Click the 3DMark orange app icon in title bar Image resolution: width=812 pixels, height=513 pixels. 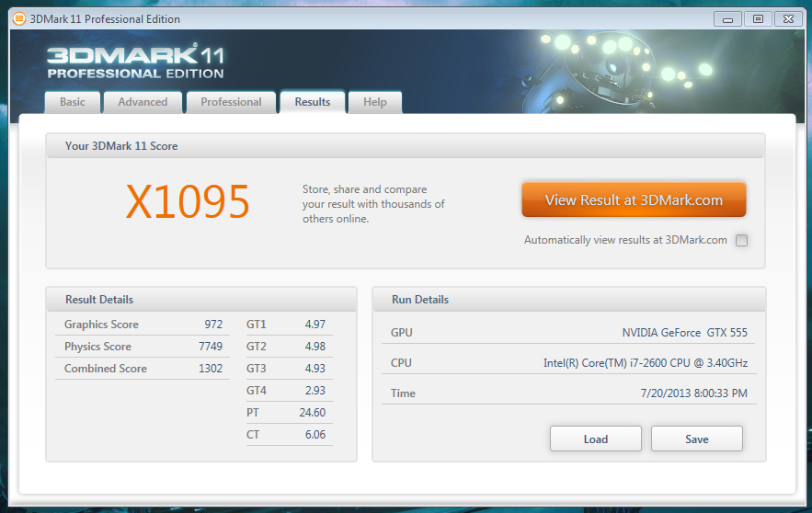click(19, 19)
